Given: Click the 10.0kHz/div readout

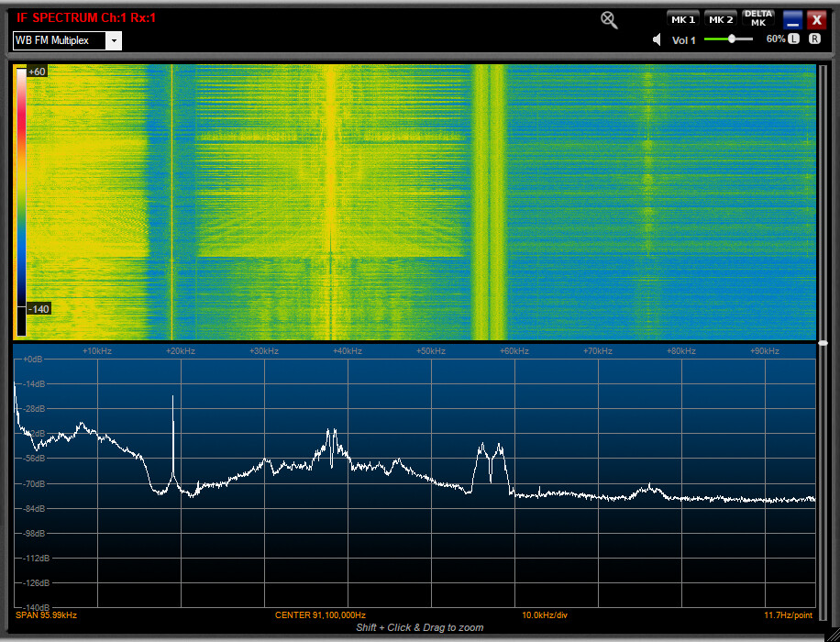Looking at the screenshot, I should click(x=545, y=614).
